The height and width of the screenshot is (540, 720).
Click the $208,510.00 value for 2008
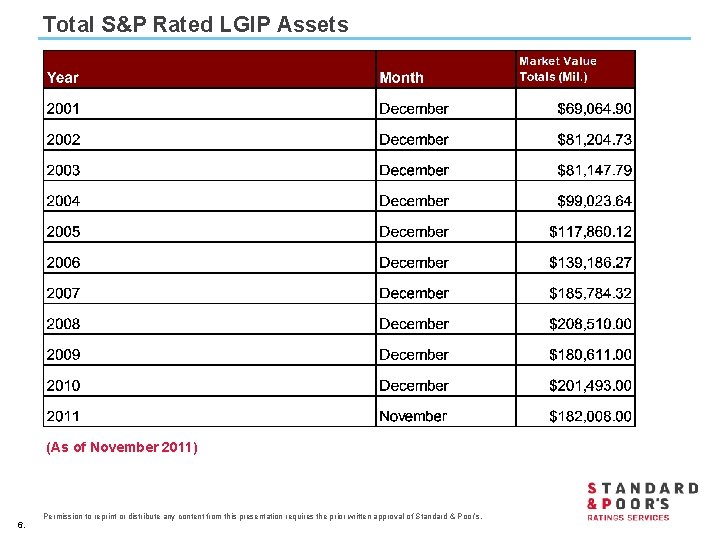(x=590, y=324)
